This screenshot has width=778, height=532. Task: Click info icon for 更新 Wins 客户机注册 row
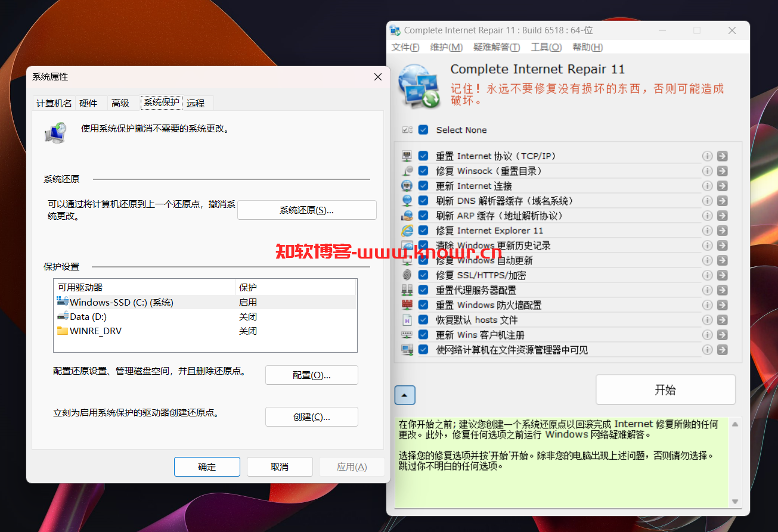[708, 335]
